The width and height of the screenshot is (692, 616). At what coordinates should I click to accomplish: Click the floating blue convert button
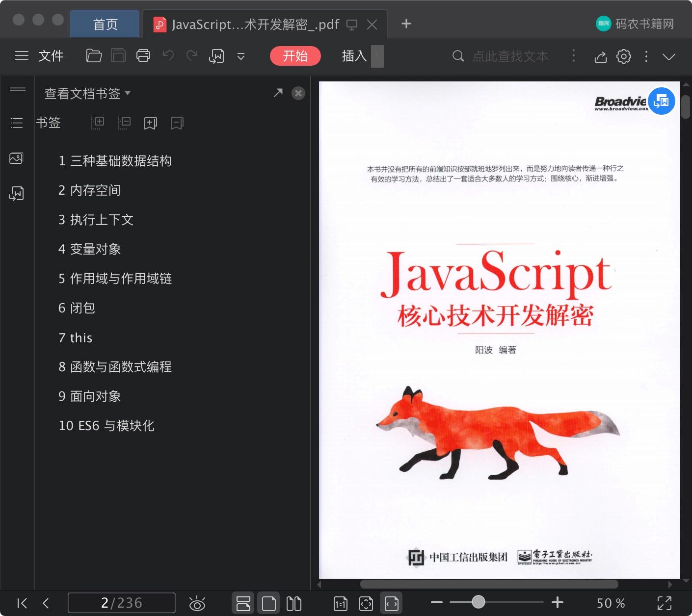662,101
